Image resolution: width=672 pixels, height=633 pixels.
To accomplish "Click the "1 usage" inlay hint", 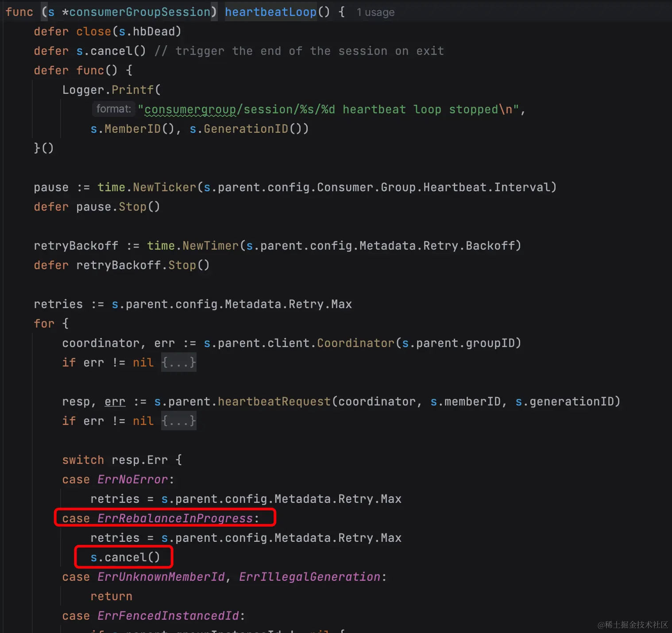I will 375,12.
